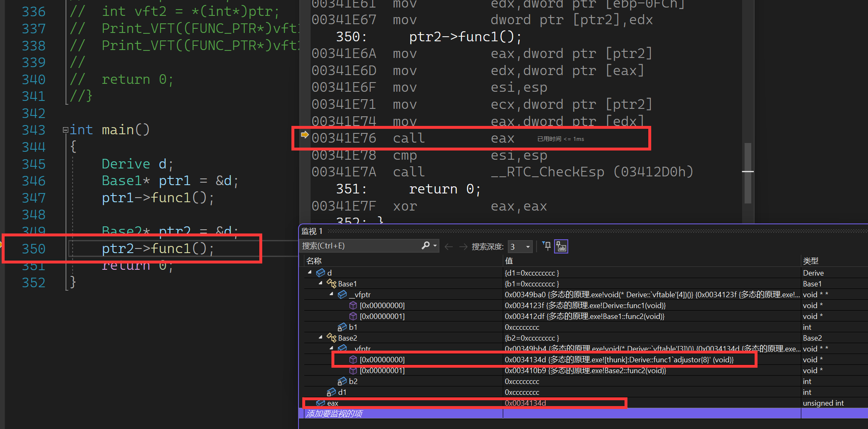Collapse the Base2 __vfptr node
The image size is (868, 429).
(331, 348)
